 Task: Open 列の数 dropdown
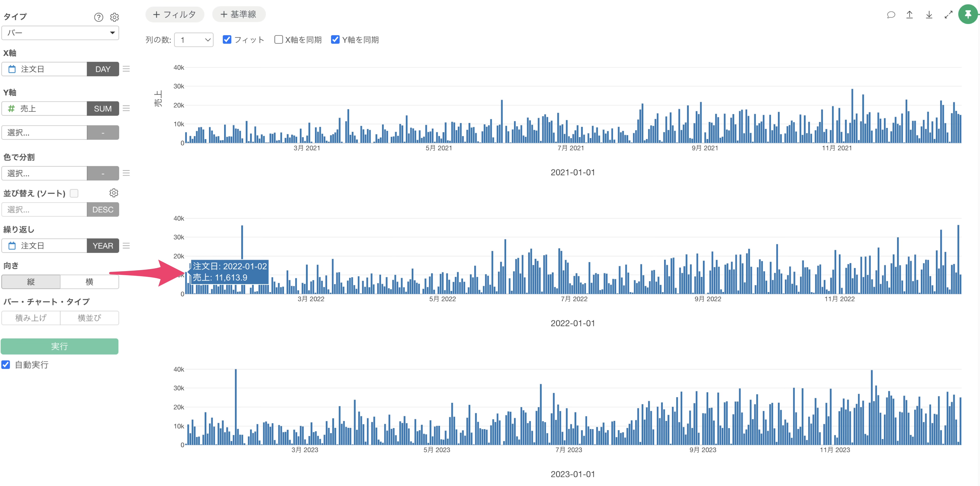pos(194,40)
